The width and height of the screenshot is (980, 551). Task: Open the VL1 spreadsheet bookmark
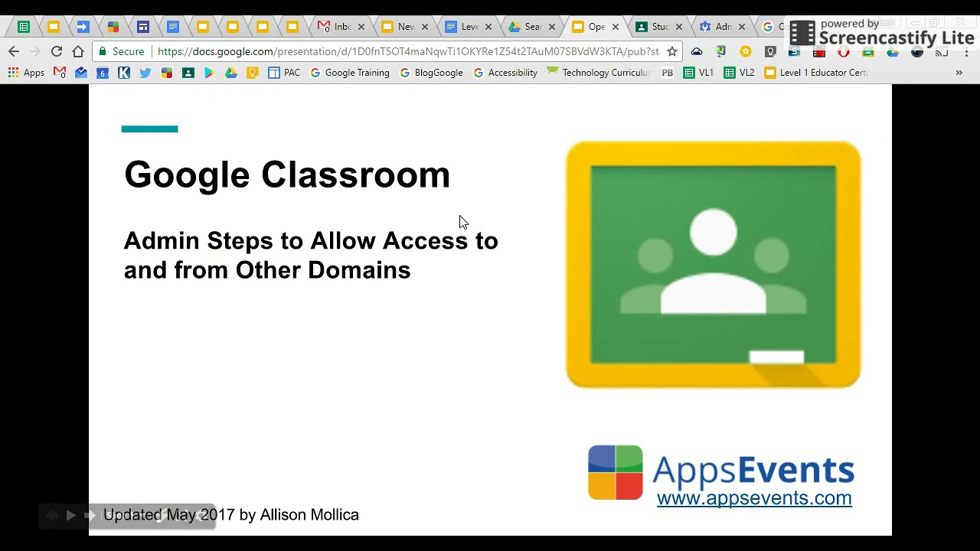(x=698, y=73)
